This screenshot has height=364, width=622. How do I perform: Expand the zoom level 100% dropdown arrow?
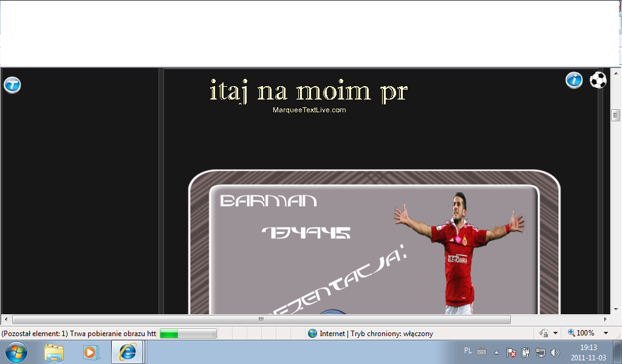(x=606, y=333)
